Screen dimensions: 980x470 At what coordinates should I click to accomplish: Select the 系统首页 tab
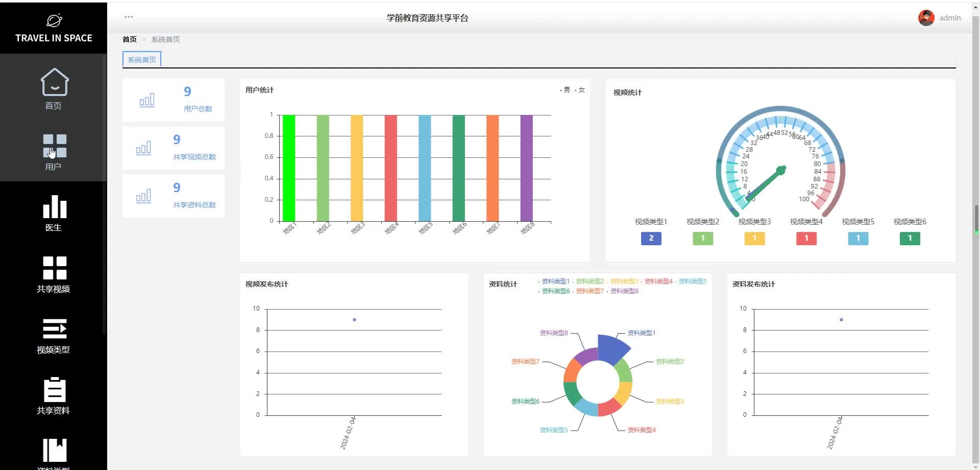tap(142, 60)
